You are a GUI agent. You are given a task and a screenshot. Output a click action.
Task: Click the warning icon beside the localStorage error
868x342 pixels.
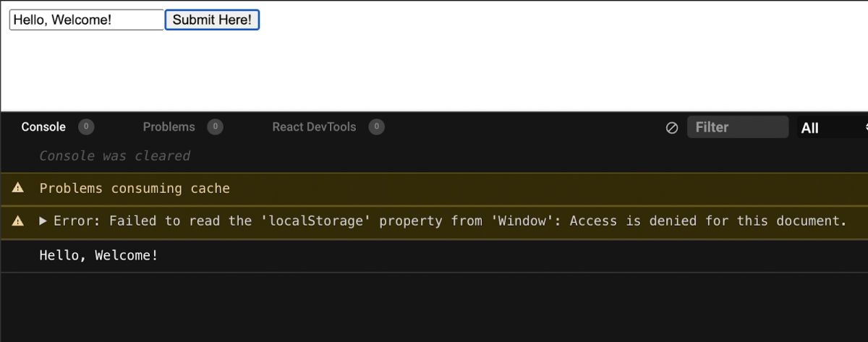coord(18,221)
